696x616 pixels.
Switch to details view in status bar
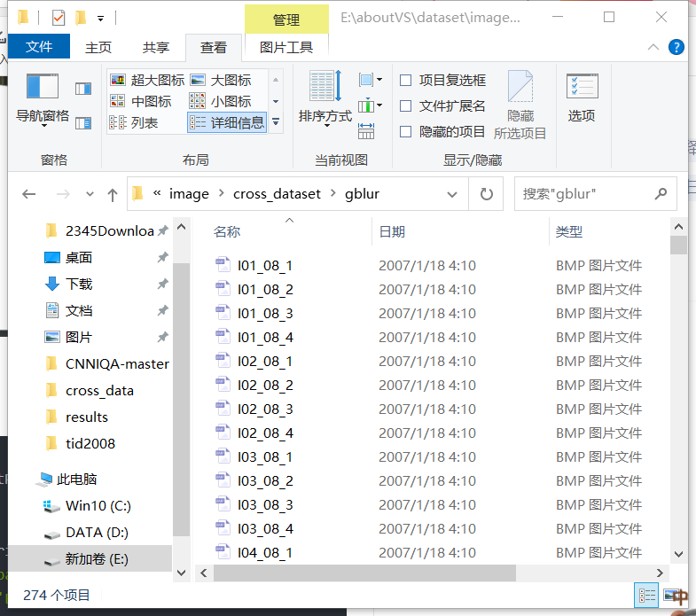click(646, 595)
